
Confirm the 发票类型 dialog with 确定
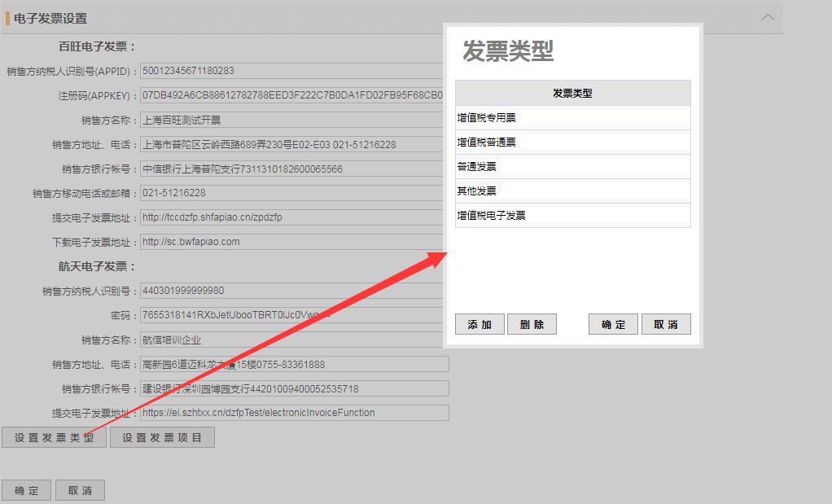coord(613,324)
